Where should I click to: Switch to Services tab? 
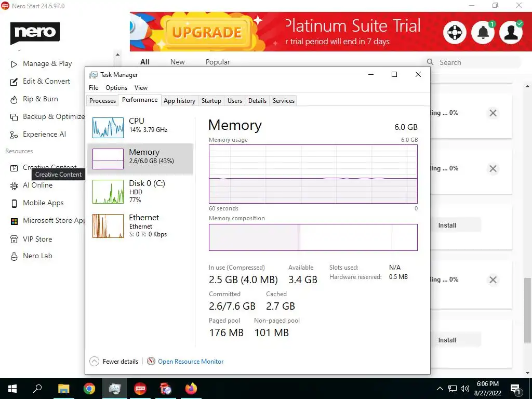(x=284, y=101)
